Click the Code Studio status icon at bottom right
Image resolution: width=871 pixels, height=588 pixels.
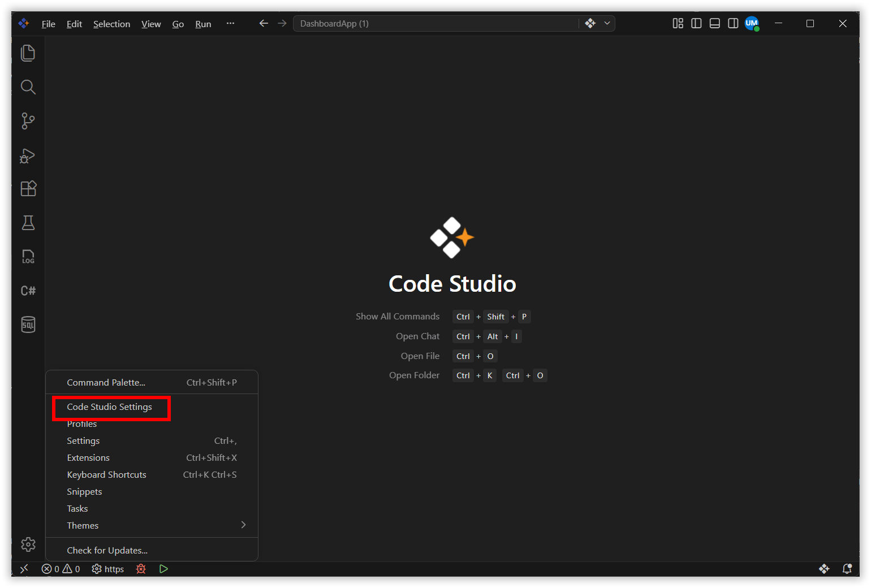[824, 569]
